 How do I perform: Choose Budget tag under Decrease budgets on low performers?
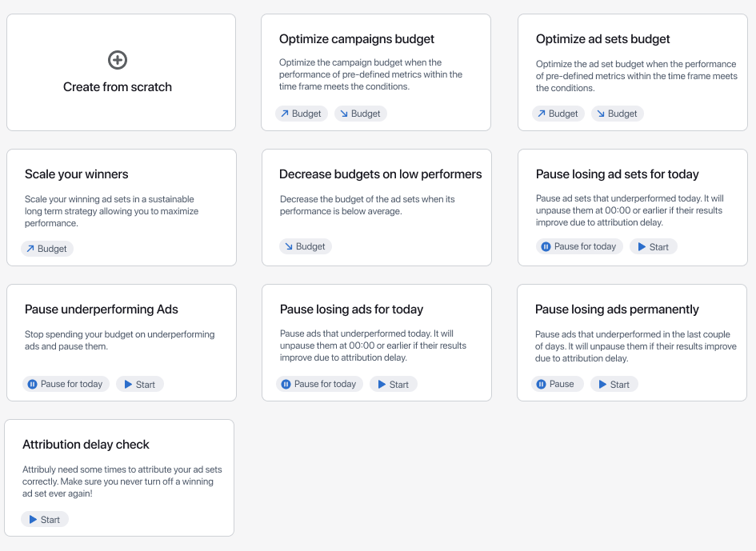click(x=305, y=246)
